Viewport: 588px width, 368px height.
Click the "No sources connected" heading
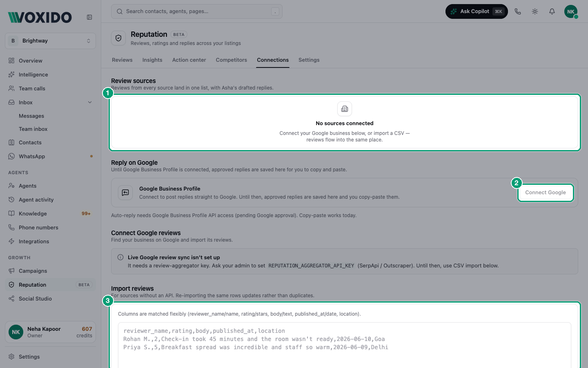345,123
